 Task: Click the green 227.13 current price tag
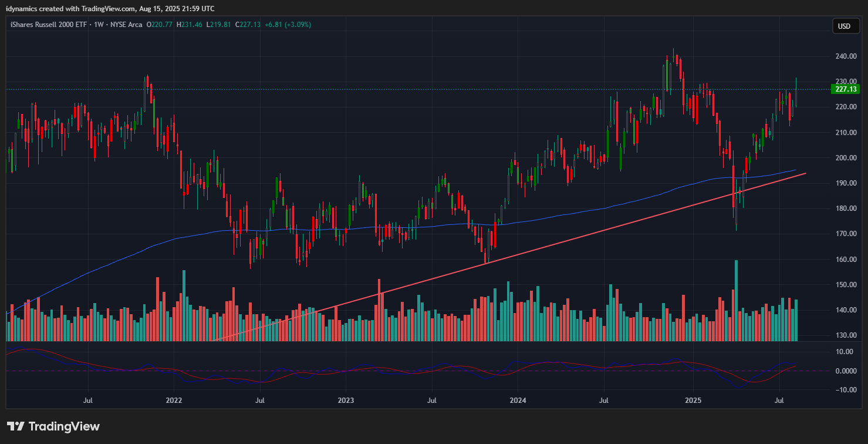(846, 89)
